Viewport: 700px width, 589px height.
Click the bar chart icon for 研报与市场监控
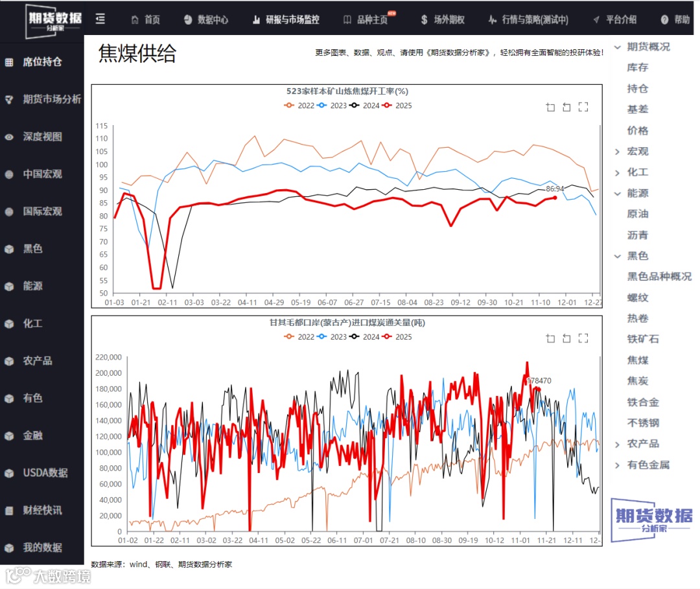pos(256,19)
